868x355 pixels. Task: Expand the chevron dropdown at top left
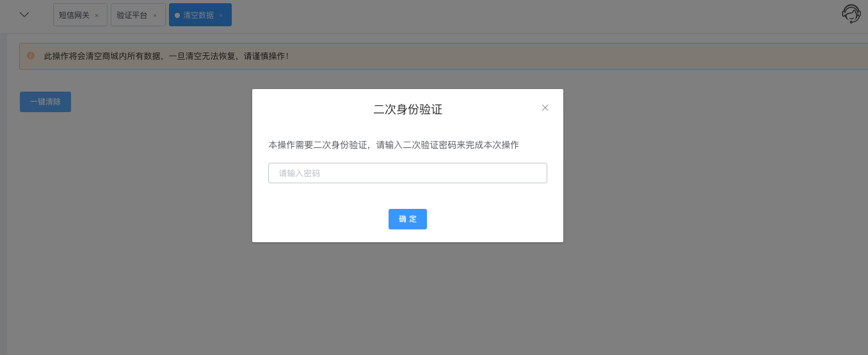pos(24,14)
